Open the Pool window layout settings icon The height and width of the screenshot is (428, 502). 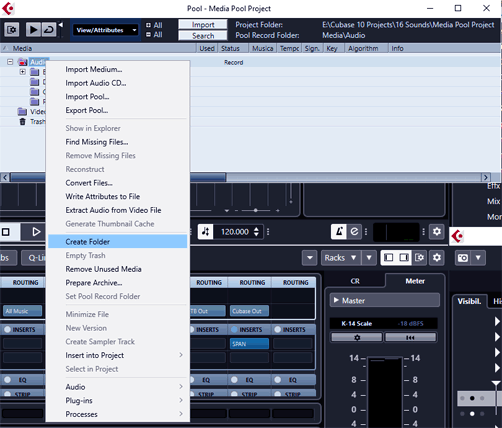pos(12,30)
